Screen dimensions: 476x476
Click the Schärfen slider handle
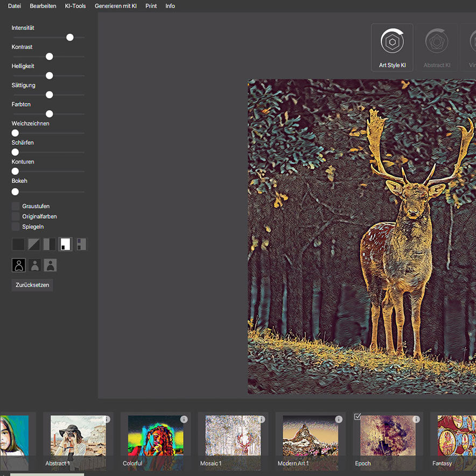15,152
